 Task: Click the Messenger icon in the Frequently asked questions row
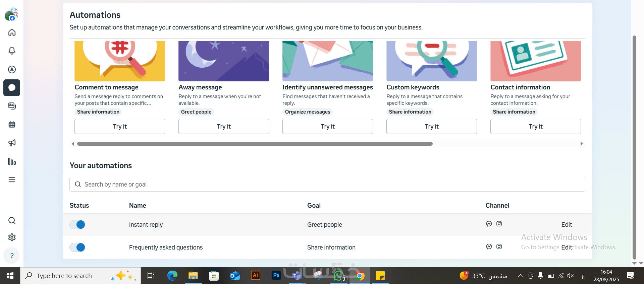[x=489, y=246]
